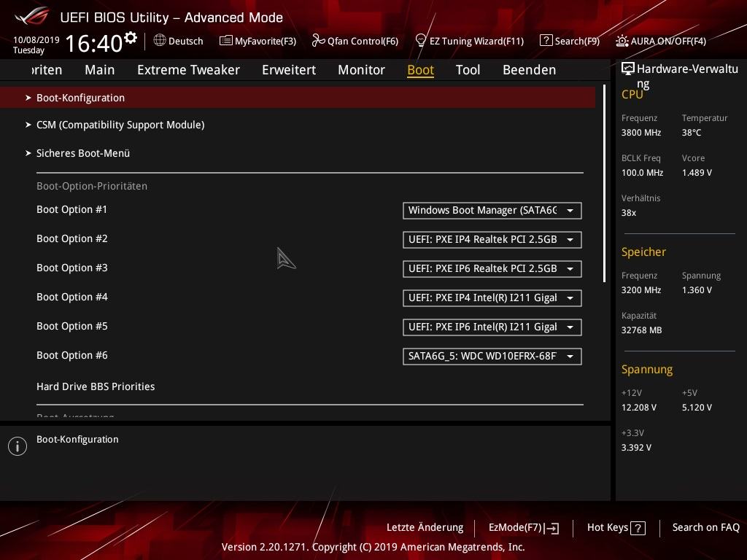Click Spannung section heading
The width and height of the screenshot is (747, 560).
pyautogui.click(x=647, y=370)
